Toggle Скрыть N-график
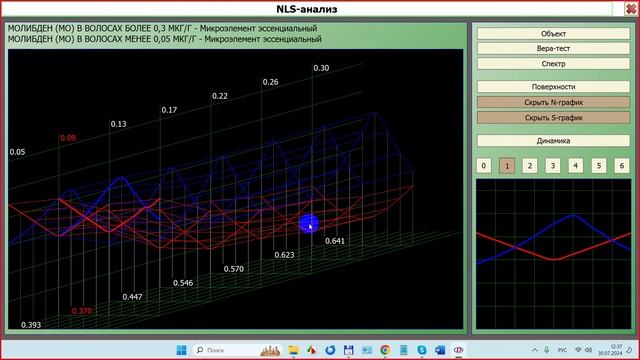The height and width of the screenshot is (360, 640). click(x=553, y=102)
